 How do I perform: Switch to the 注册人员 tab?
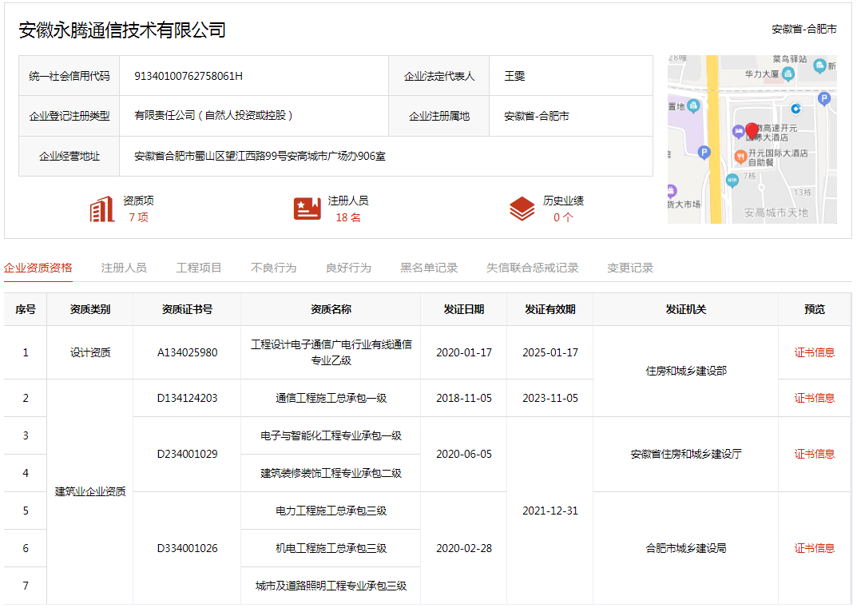[122, 268]
